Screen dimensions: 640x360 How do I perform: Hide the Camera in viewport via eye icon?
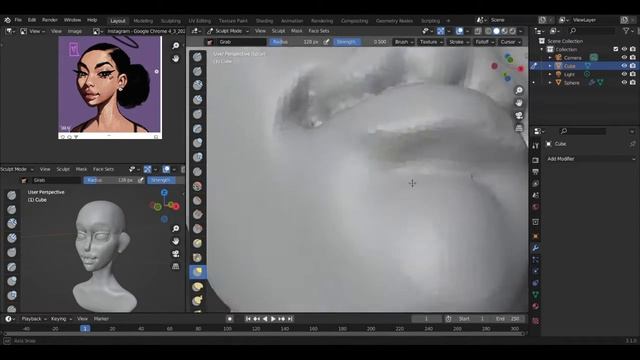pos(624,58)
